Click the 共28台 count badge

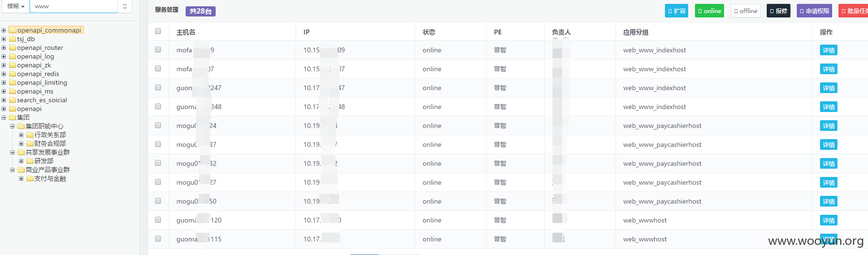pyautogui.click(x=200, y=11)
